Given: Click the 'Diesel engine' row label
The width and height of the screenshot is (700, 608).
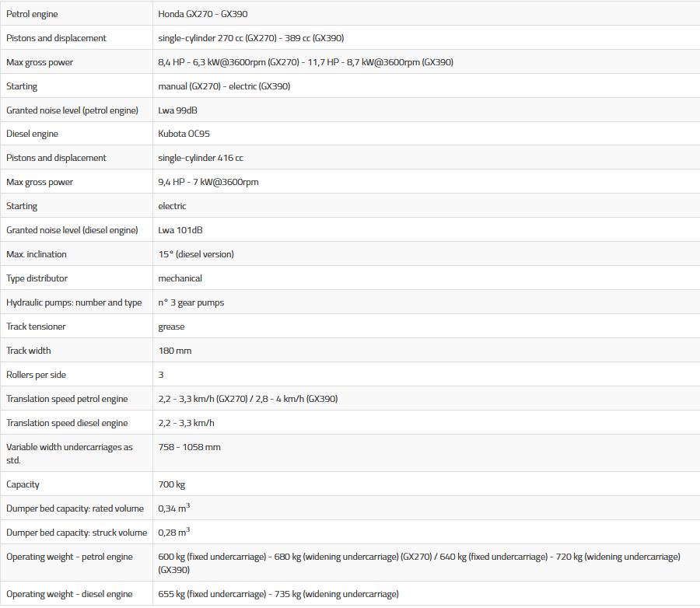Looking at the screenshot, I should click(32, 134).
